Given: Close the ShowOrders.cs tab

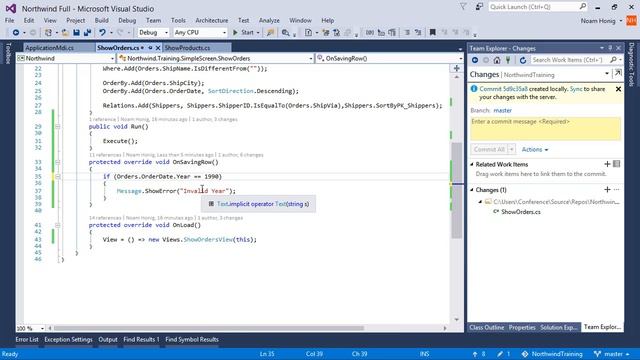Looking at the screenshot, I should point(158,48).
